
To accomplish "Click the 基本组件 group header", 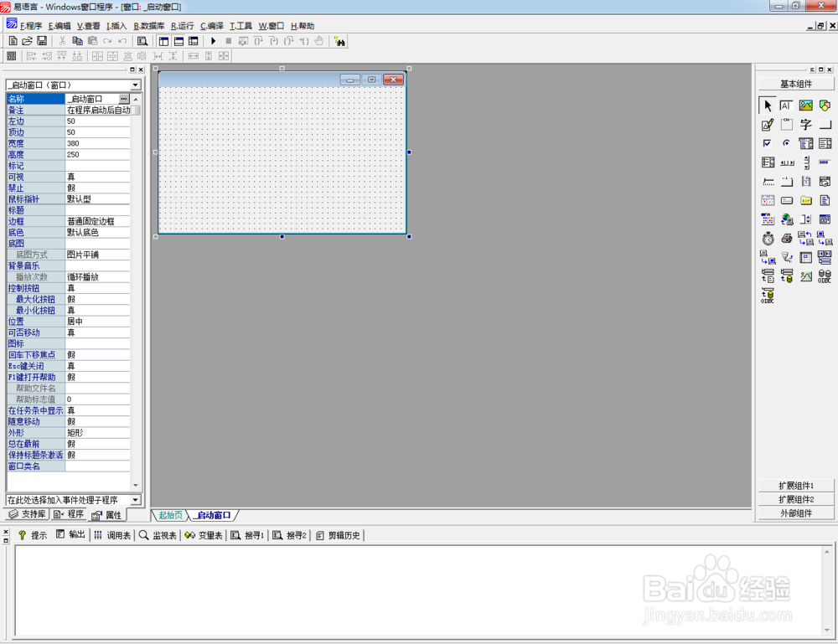I will coord(796,84).
